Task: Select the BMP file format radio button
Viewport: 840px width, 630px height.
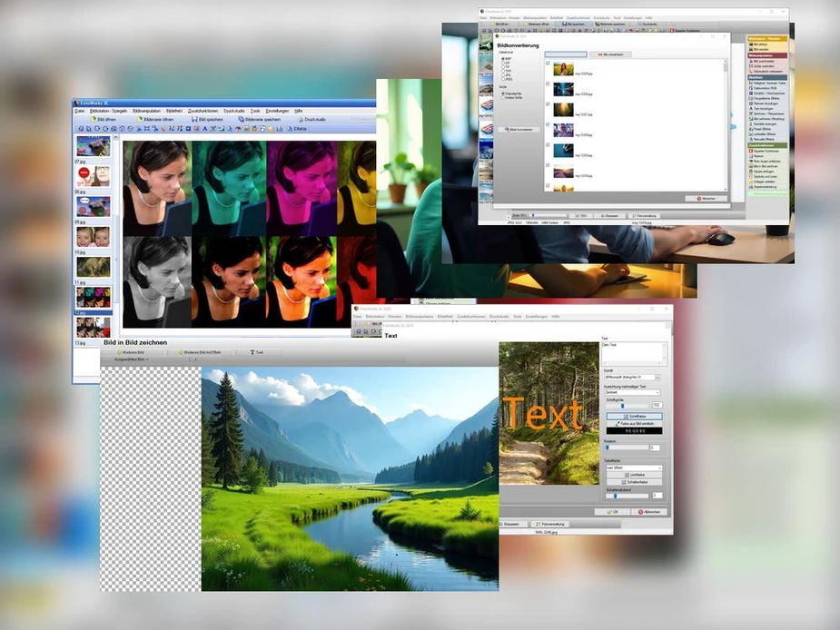Action: [502, 59]
